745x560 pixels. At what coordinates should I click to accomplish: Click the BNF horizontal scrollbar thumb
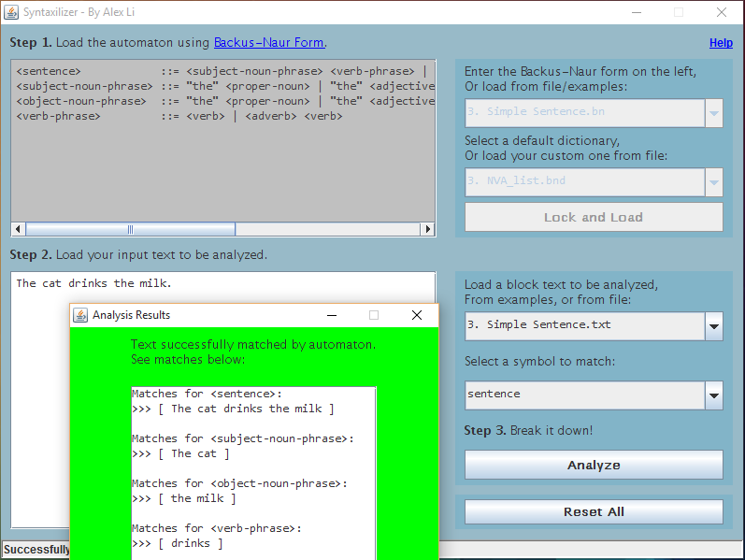130,229
